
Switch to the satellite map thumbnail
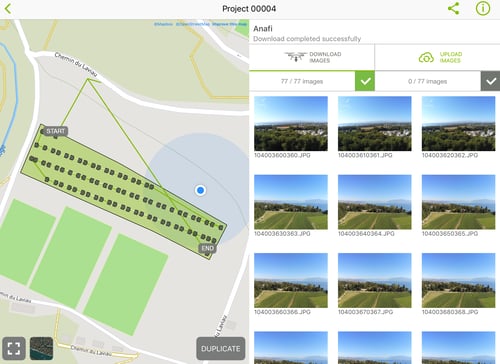(x=41, y=348)
